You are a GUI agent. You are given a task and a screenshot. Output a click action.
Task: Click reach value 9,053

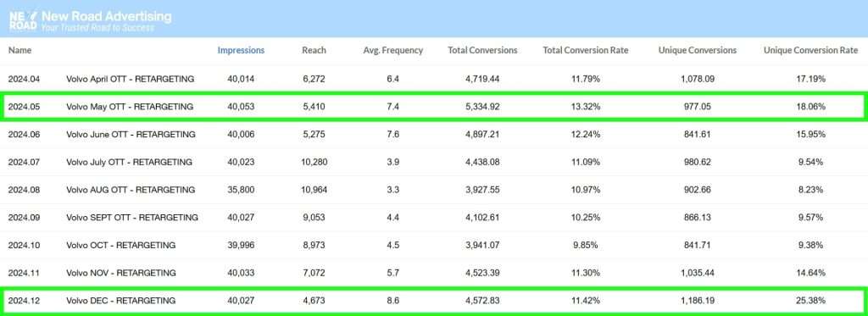click(314, 218)
